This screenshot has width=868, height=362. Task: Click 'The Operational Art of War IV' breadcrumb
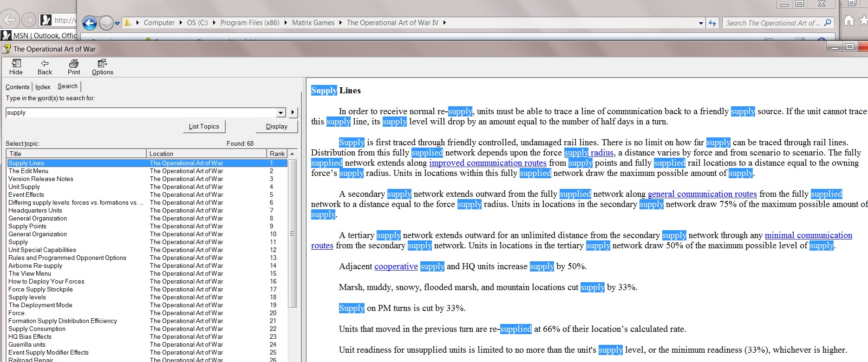click(x=392, y=23)
